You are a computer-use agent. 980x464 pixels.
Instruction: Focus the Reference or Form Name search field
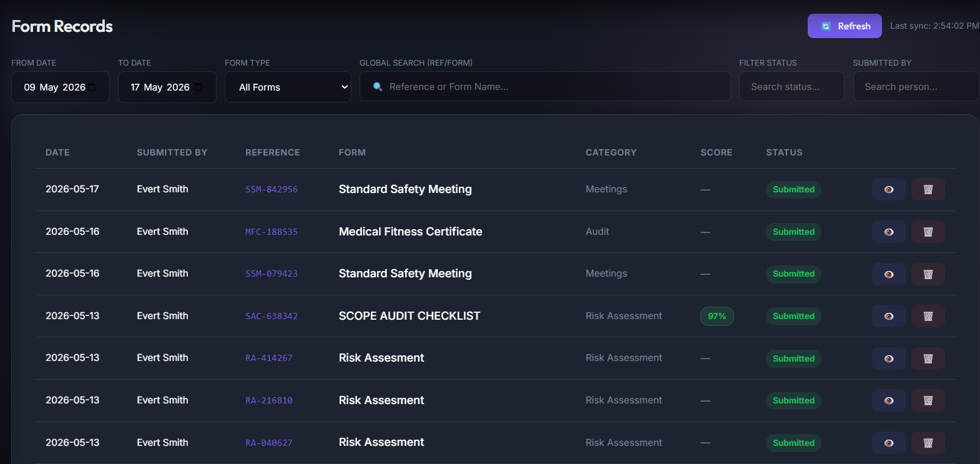545,86
